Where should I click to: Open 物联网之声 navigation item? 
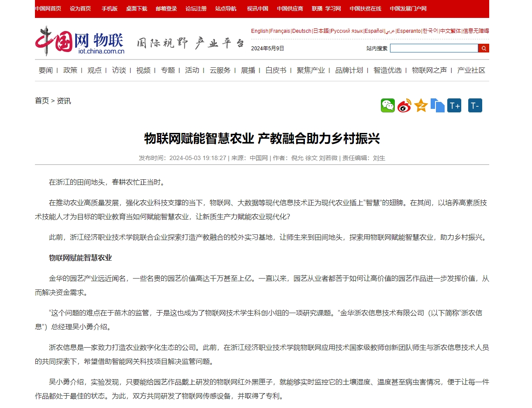[430, 70]
